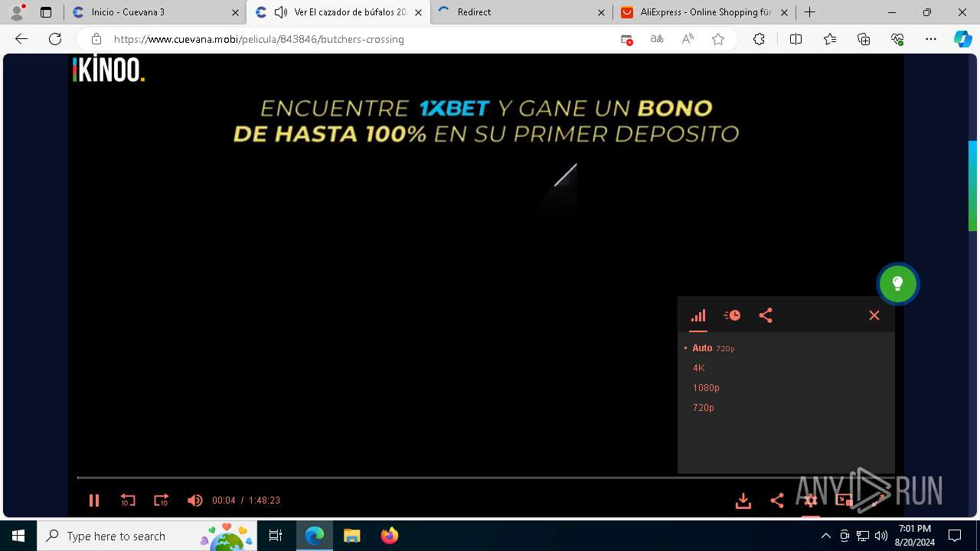Open Edge Settings and more menu
This screenshot has height=551, width=980.
pos(931,39)
